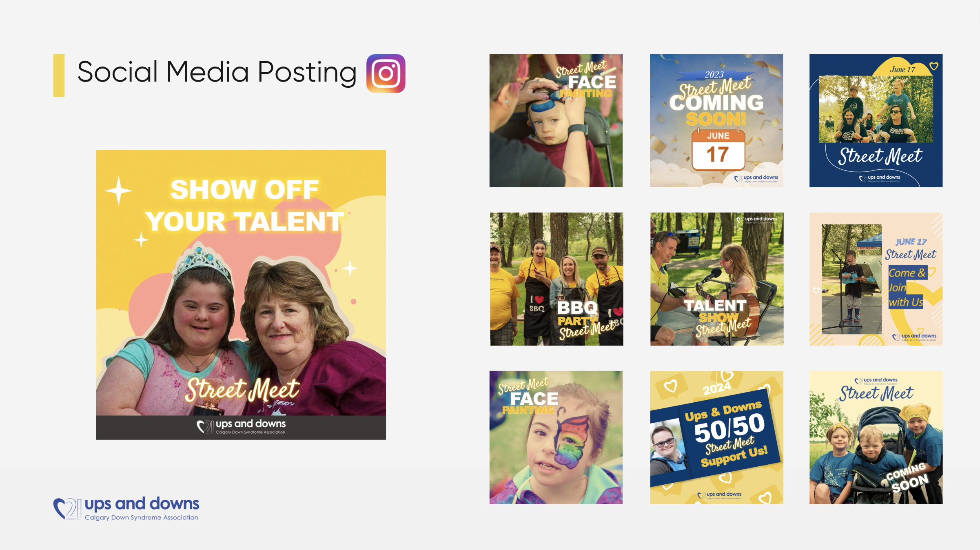
Task: Click the June 17 calendar graphic
Action: (718, 150)
